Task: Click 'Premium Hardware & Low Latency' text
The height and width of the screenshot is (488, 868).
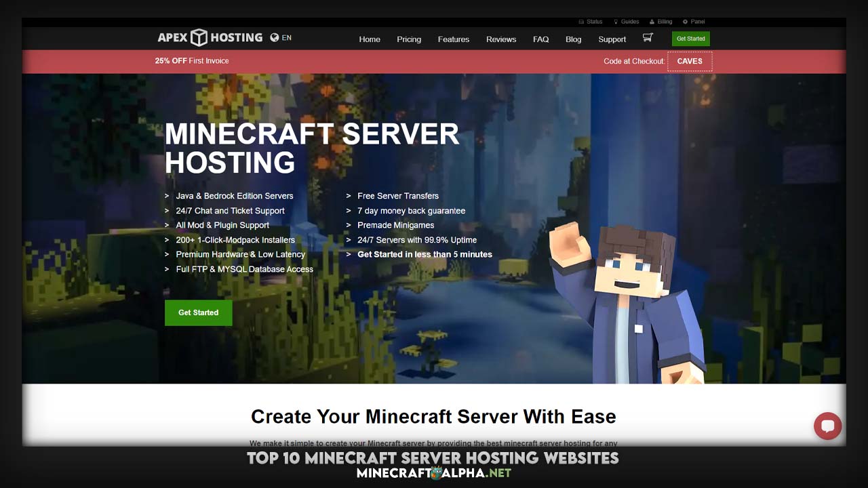Action: point(241,254)
